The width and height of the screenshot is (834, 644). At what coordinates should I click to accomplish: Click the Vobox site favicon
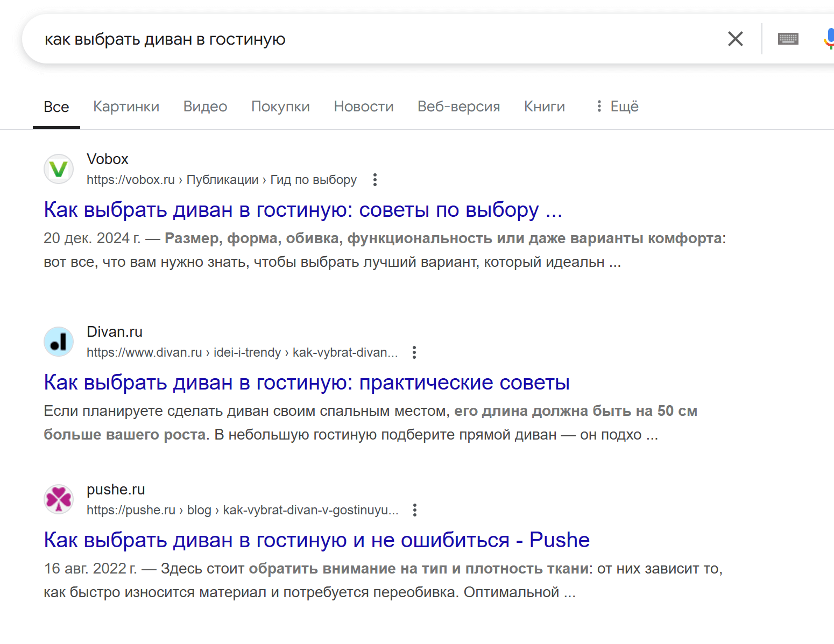click(x=58, y=169)
